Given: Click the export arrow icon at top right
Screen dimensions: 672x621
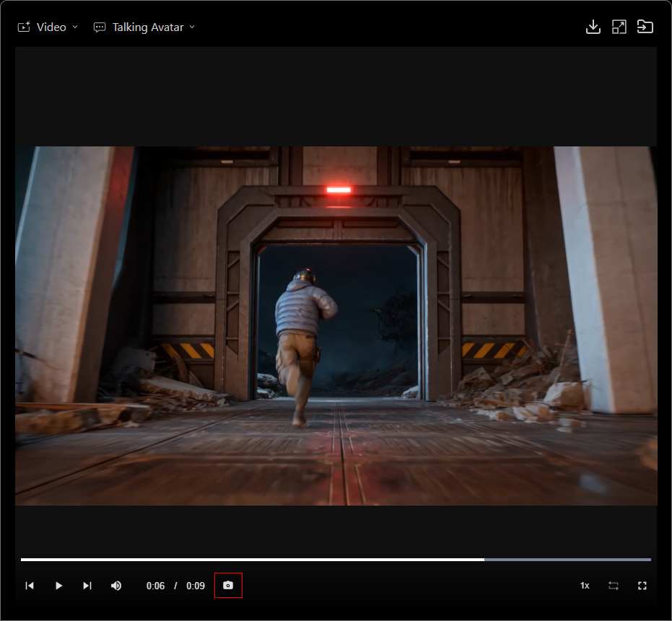Looking at the screenshot, I should [x=645, y=27].
